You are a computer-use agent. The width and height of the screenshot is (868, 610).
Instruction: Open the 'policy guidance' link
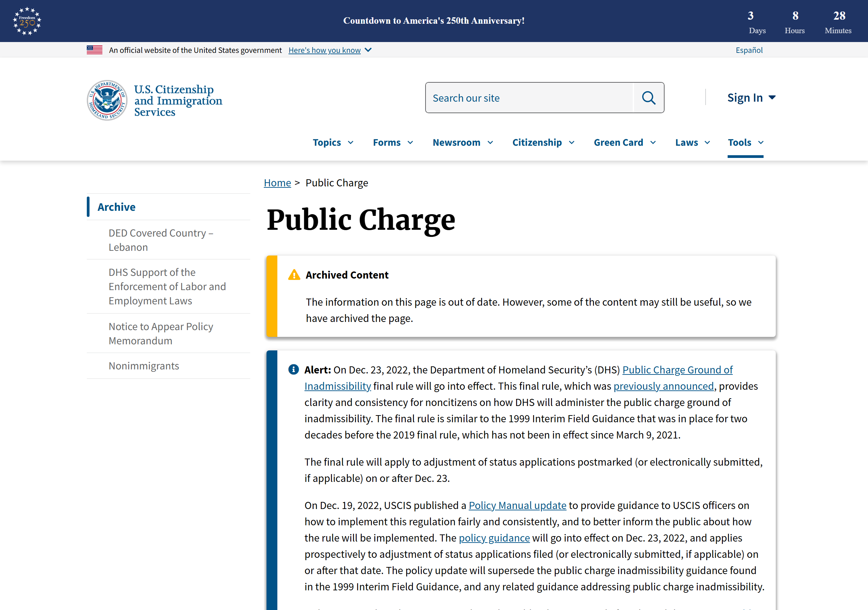click(494, 538)
